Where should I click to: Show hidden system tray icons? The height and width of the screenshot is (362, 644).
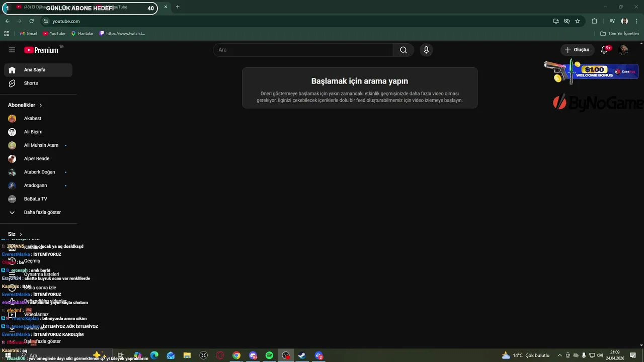tap(559, 355)
